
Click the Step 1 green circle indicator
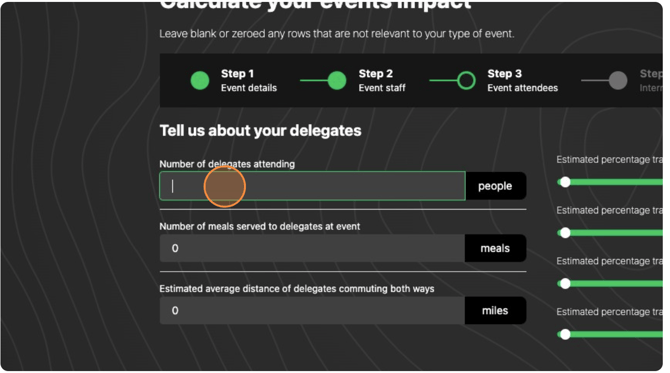200,80
